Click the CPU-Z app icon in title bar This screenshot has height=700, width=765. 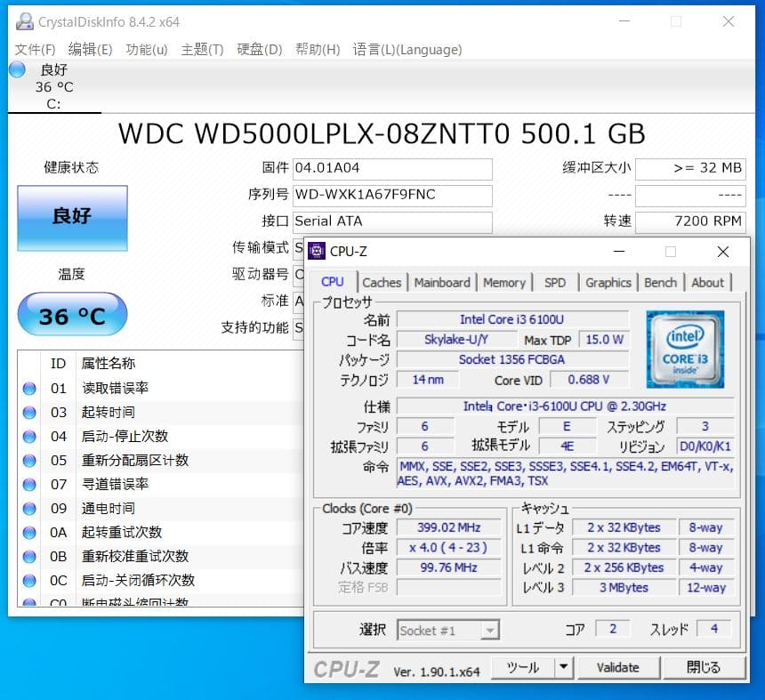[x=316, y=251]
